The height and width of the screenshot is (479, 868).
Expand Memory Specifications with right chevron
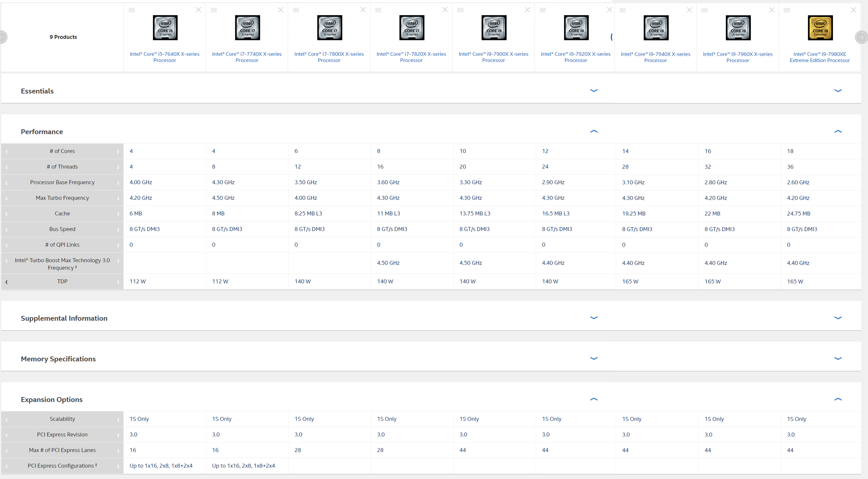pyautogui.click(x=838, y=358)
